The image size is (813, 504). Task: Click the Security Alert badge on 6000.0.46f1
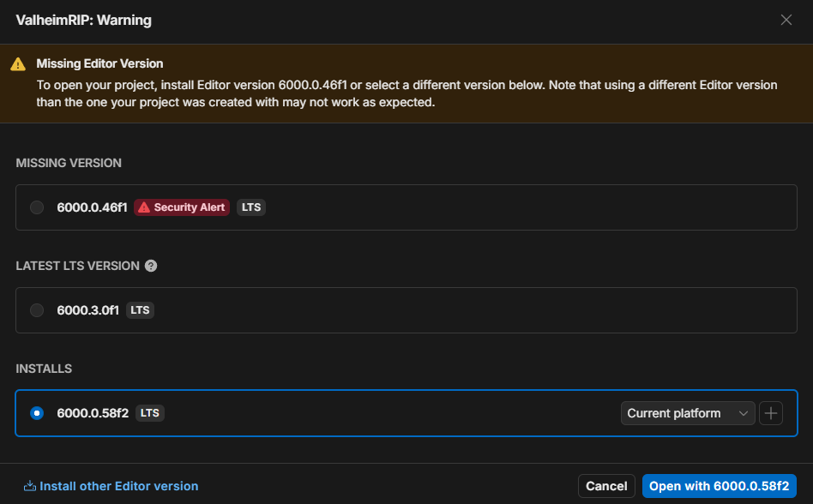pos(181,207)
